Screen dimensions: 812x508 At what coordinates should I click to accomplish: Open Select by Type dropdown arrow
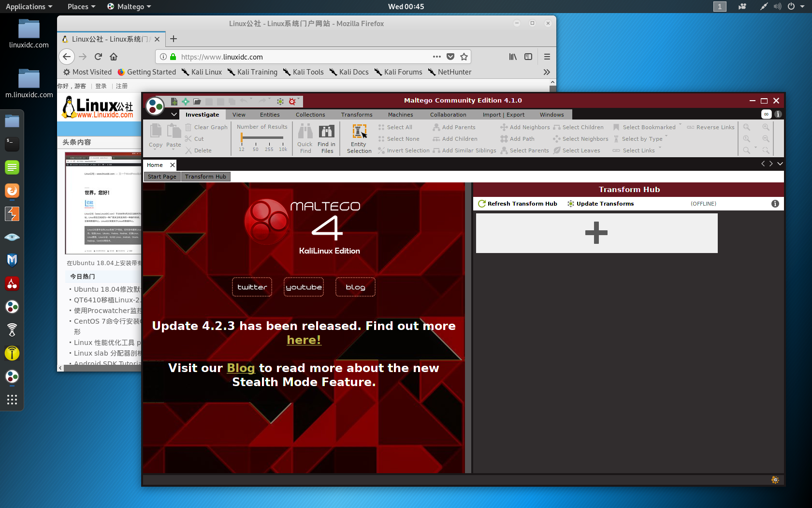coord(667,136)
